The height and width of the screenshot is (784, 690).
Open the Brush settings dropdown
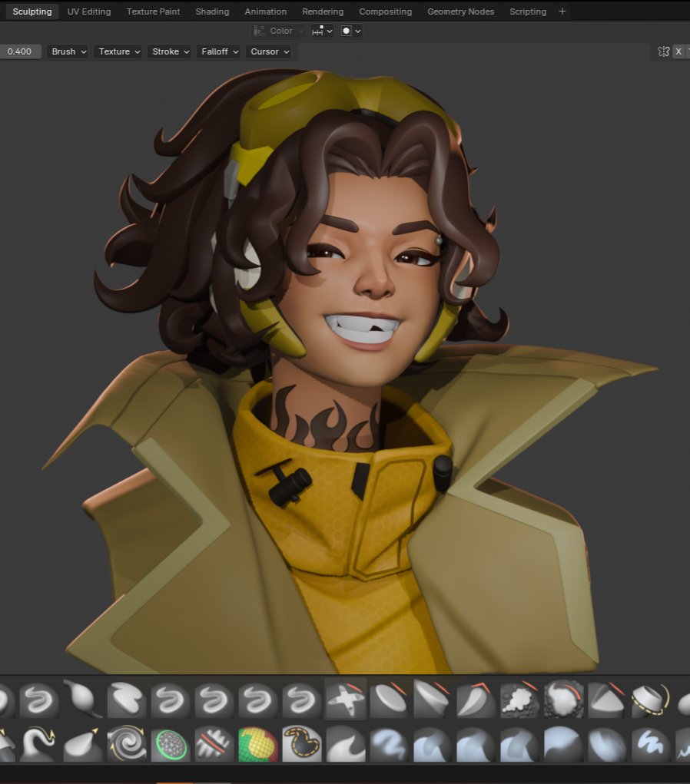[68, 51]
